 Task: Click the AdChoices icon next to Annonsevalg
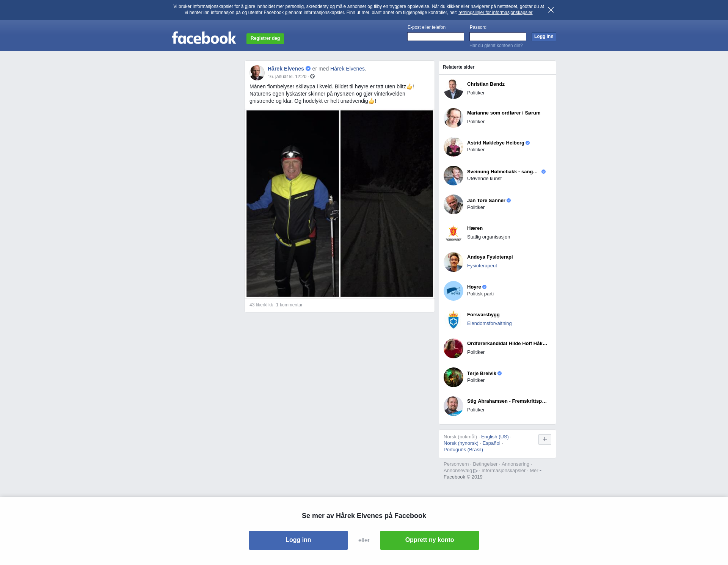(475, 471)
